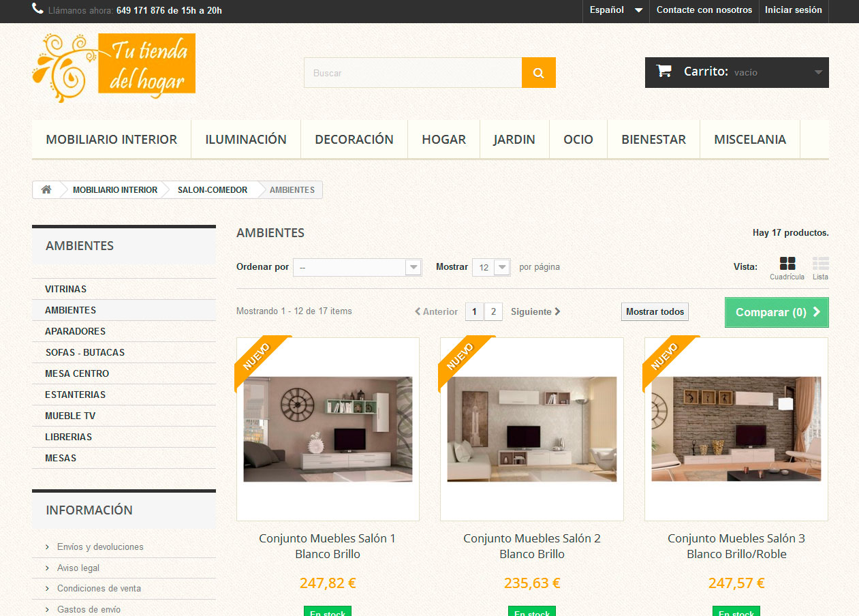Click the shopping cart icon
This screenshot has height=616, width=859.
663,71
